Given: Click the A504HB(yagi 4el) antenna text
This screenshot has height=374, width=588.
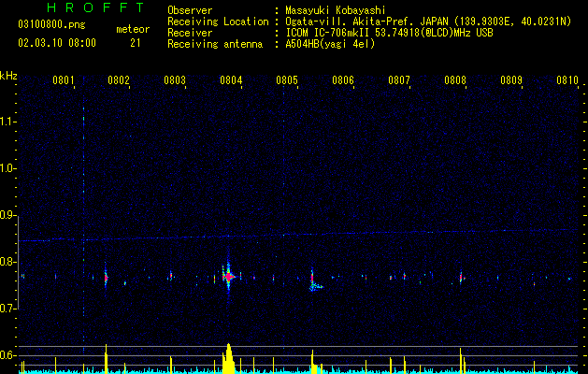Looking at the screenshot, I should (330, 44).
